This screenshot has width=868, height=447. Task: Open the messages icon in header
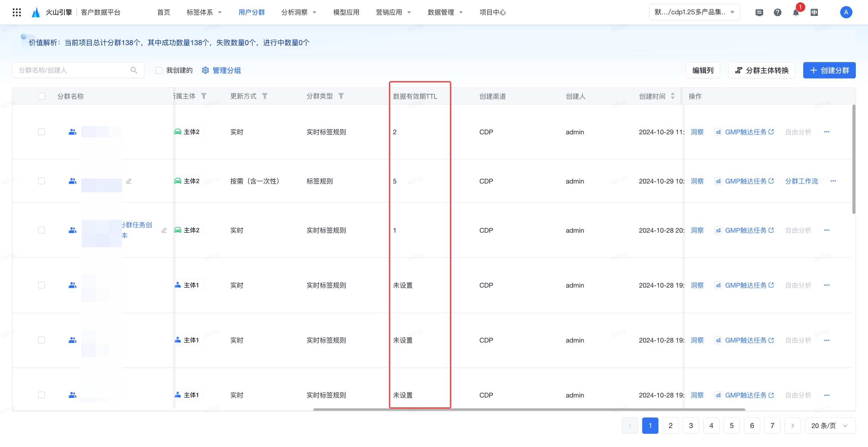click(x=759, y=13)
